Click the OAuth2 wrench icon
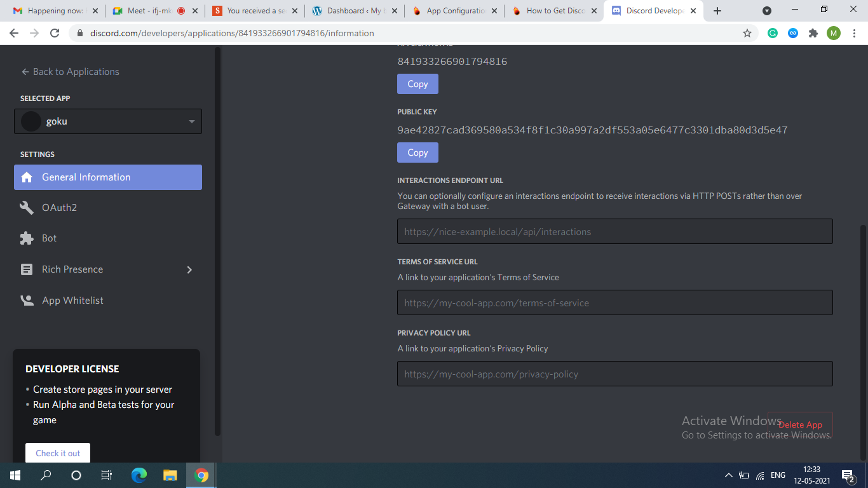The image size is (868, 488). point(27,208)
